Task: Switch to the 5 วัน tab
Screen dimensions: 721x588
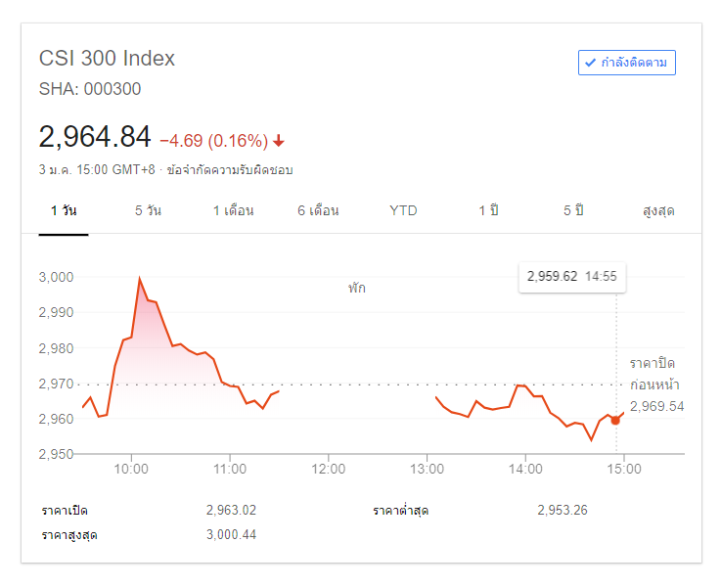Action: [x=148, y=211]
